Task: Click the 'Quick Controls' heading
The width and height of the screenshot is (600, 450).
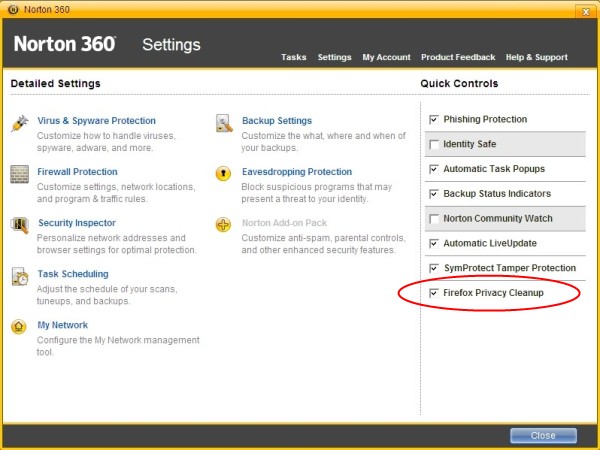Action: 459,83
